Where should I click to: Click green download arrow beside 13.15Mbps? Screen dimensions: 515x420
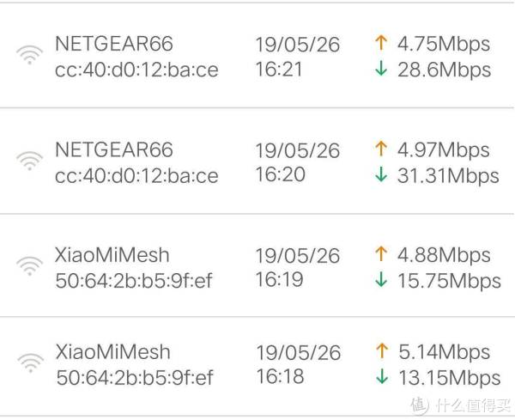382,376
